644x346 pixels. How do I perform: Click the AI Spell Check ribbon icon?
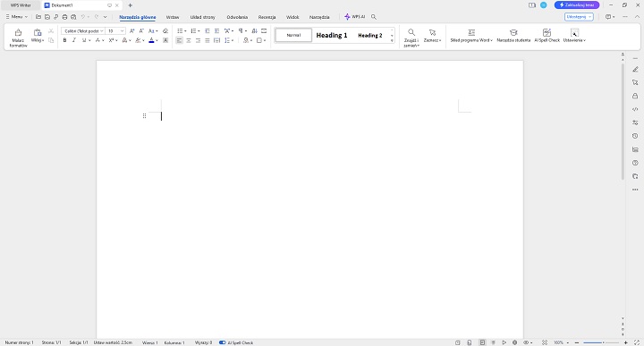(x=547, y=32)
